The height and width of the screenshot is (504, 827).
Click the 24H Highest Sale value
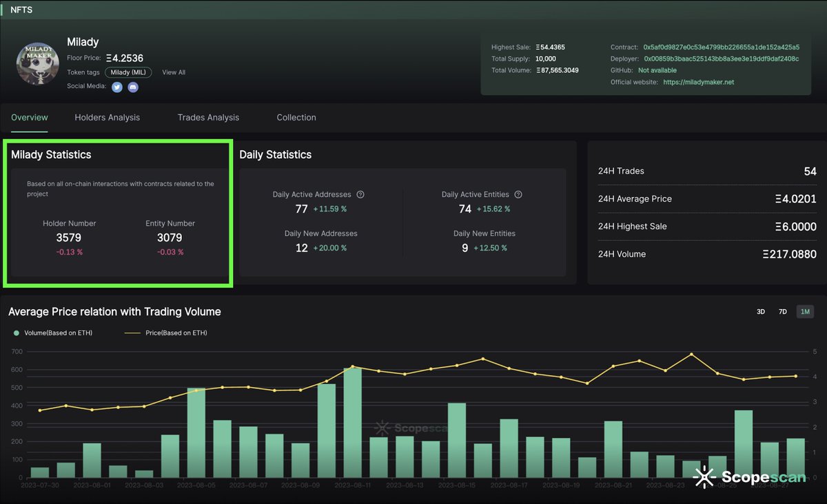pos(795,227)
